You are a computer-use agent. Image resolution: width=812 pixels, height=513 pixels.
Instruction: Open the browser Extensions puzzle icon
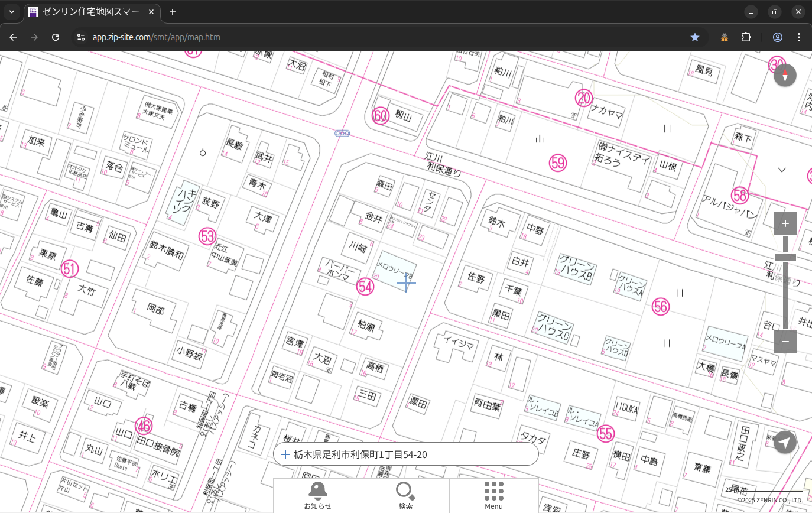(x=746, y=37)
